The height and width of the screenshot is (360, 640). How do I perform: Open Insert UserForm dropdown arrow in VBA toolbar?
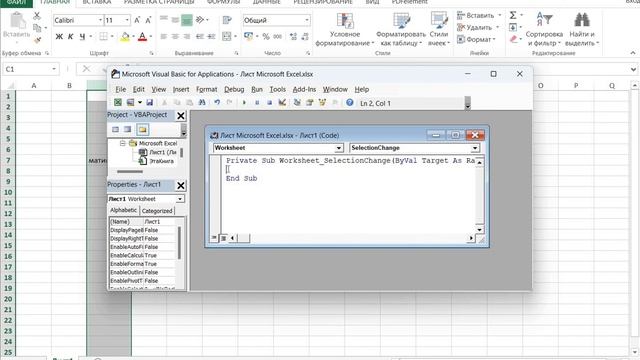(x=140, y=103)
